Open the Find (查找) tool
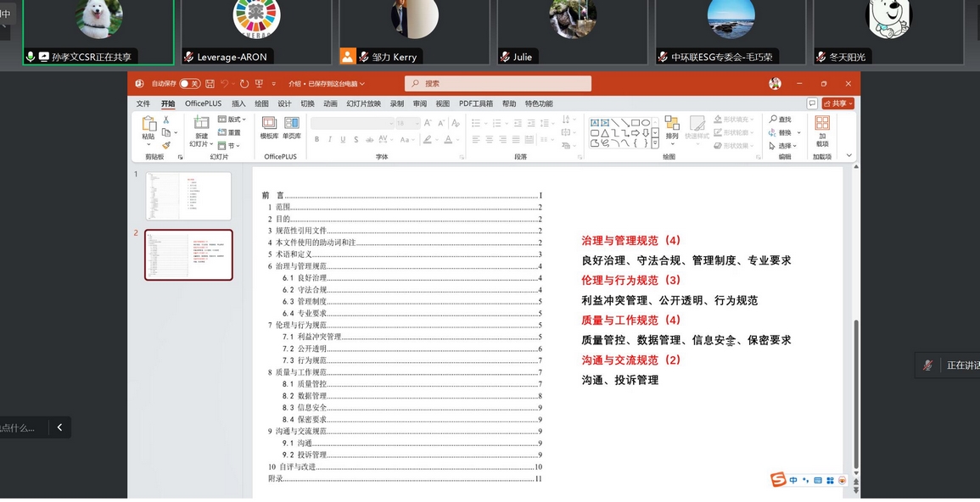This screenshot has height=502, width=980. point(780,118)
